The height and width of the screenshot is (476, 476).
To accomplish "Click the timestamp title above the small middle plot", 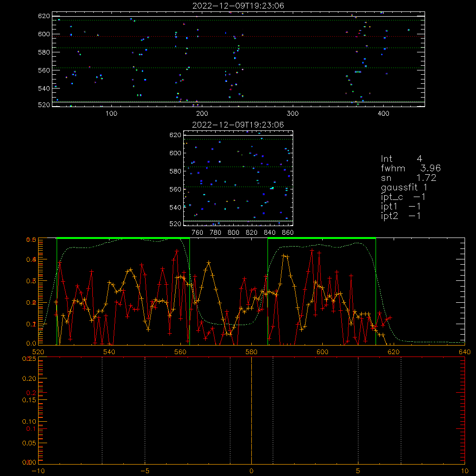I will pos(238,125).
